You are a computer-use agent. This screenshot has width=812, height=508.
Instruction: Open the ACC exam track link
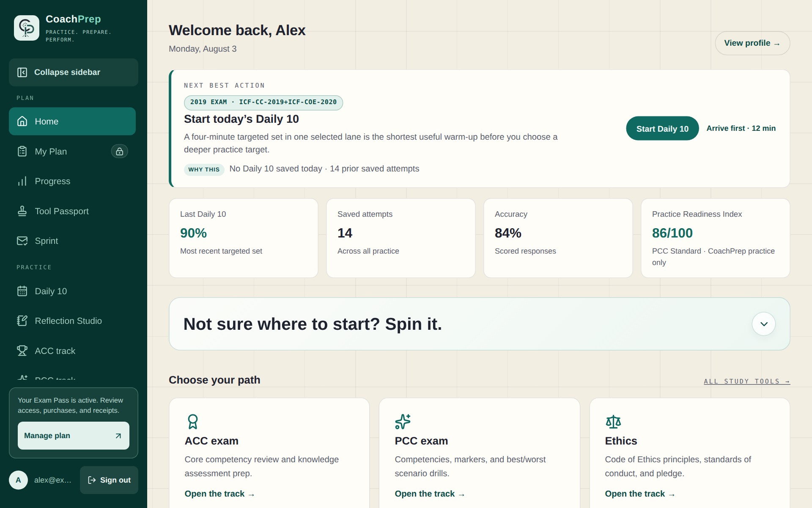[x=219, y=494]
